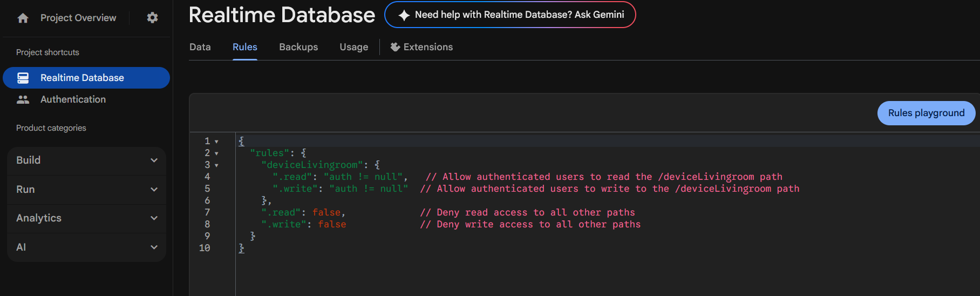Screen dimensions: 980x296
Task: Click the Gemini sparkle icon
Action: click(404, 15)
